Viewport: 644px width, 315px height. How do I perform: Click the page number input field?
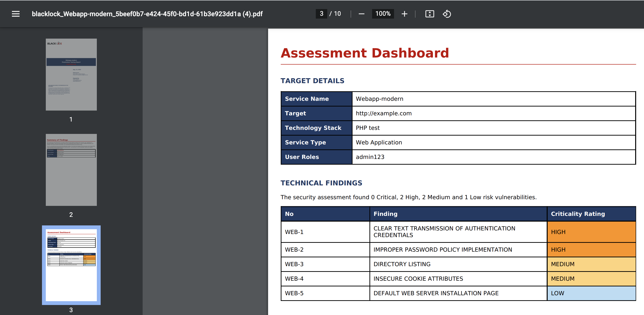[321, 14]
